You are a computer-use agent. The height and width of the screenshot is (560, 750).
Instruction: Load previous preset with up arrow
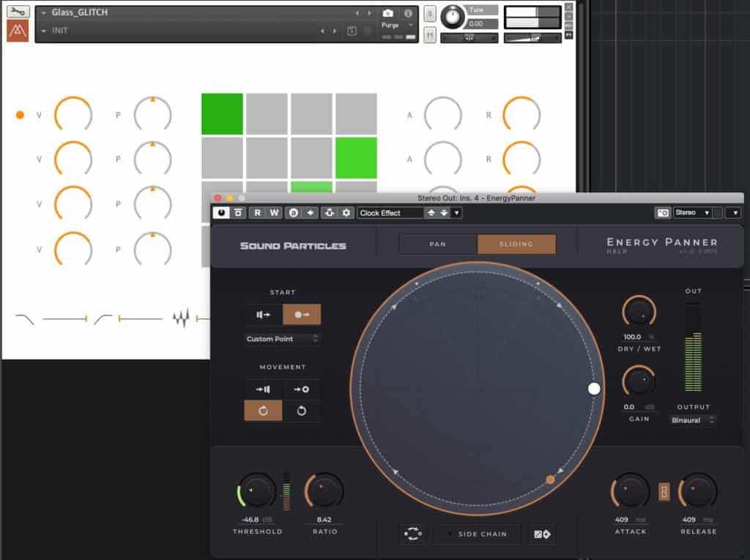coord(431,213)
